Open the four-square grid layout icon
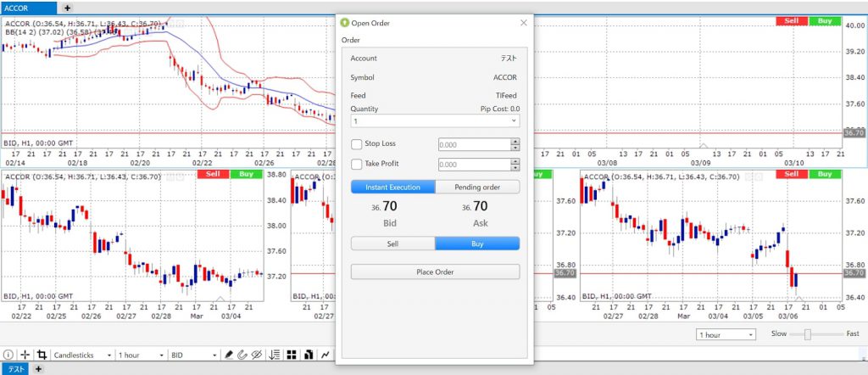This screenshot has width=868, height=375. [x=292, y=355]
